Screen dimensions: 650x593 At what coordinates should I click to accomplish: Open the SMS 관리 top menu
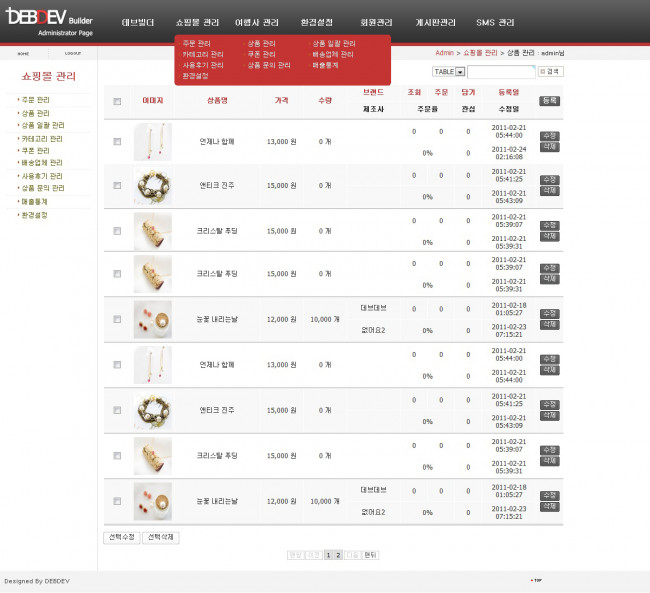[x=495, y=22]
